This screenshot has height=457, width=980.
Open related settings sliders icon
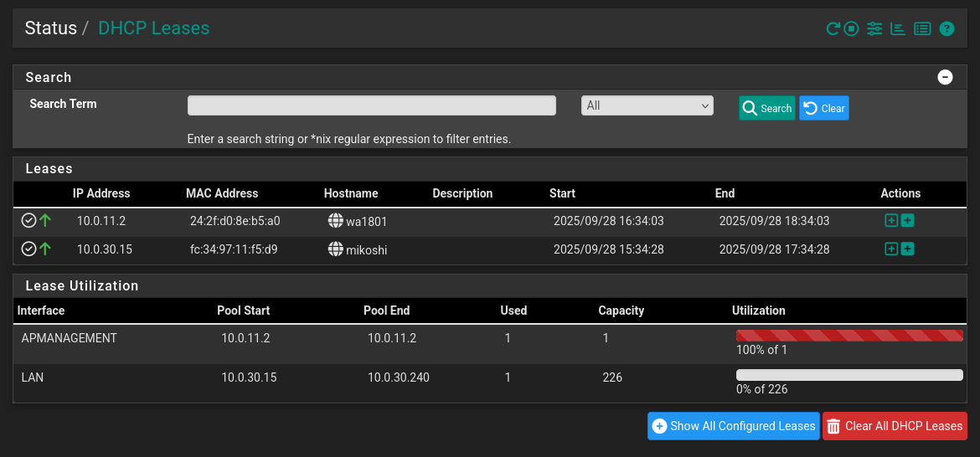point(874,29)
